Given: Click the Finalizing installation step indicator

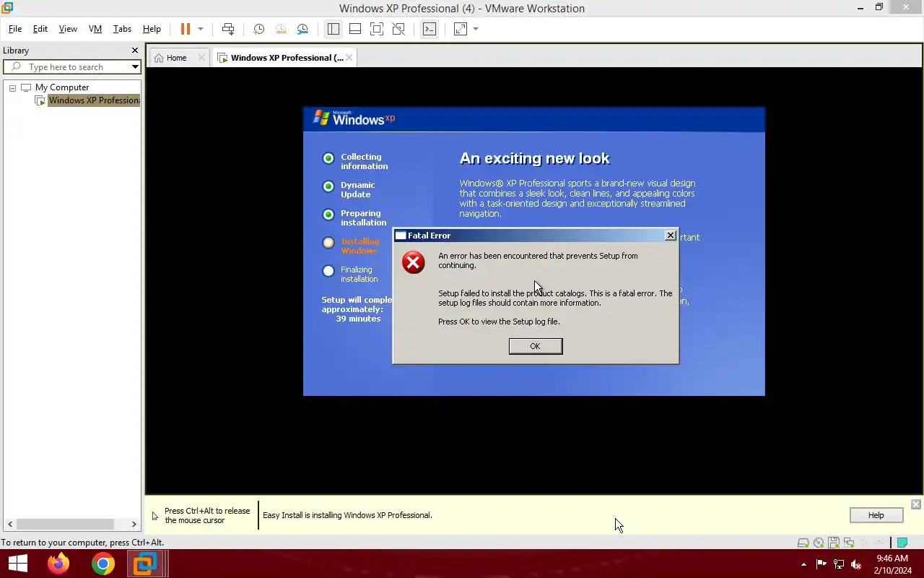Looking at the screenshot, I should [328, 271].
